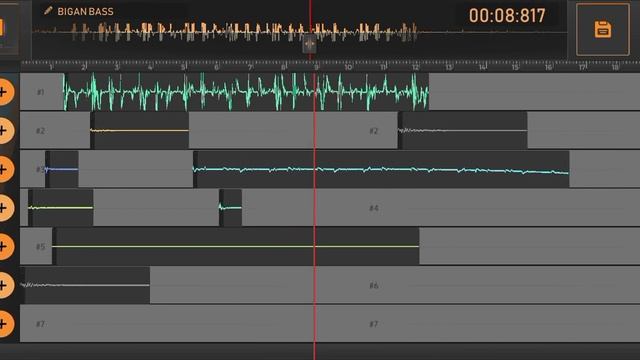Select the green waveform clip on track #1
The height and width of the screenshot is (360, 640).
[246, 92]
